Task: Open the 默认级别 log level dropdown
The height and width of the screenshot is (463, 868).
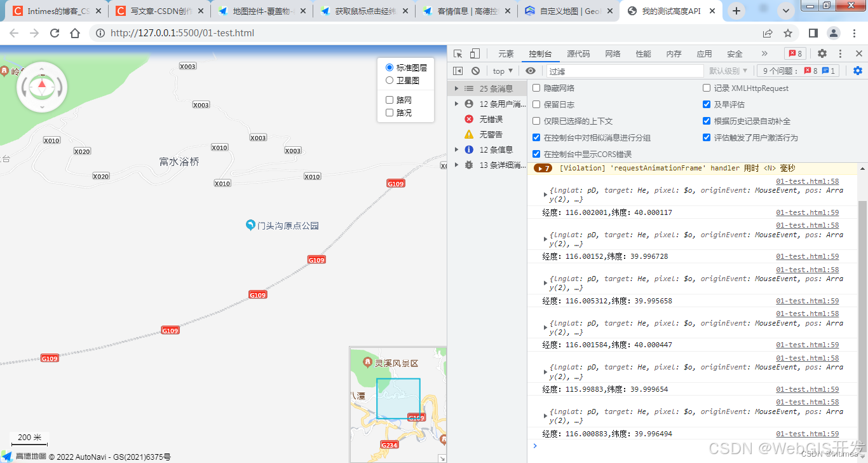Action: 728,71
